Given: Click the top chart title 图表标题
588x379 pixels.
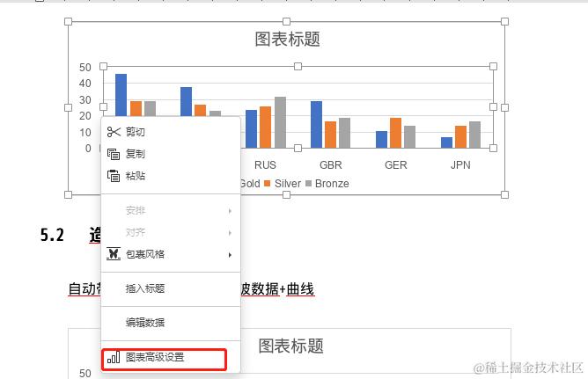Looking at the screenshot, I should coord(287,40).
